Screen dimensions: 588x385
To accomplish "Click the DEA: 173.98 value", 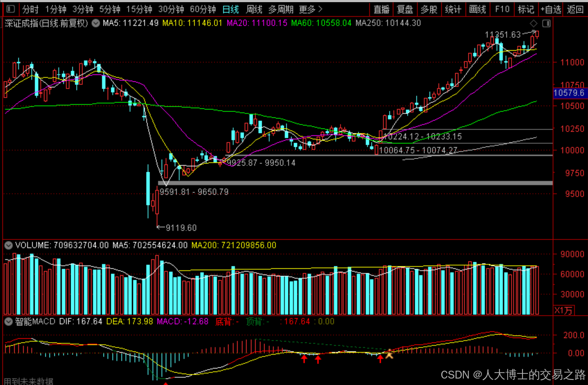I will click(130, 321).
